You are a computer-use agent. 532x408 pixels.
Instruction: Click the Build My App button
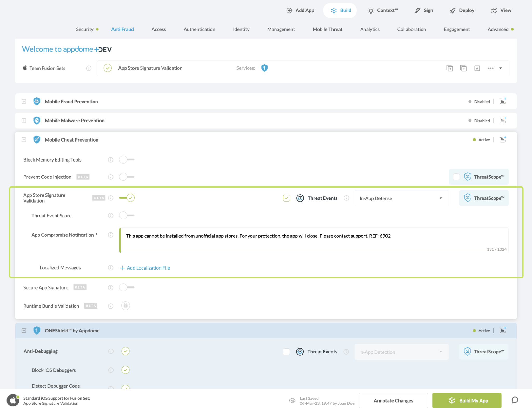point(467,400)
